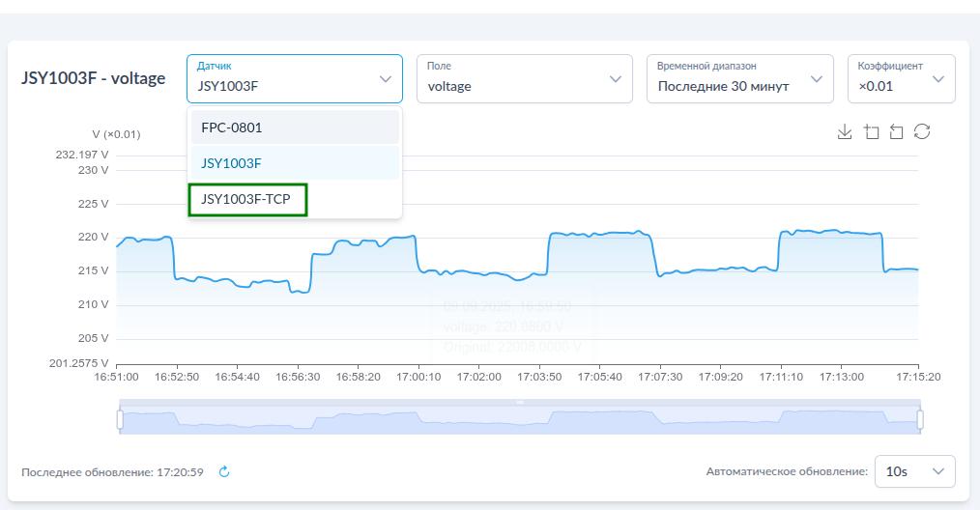Click the save chart as image icon
980x510 pixels.
click(x=845, y=132)
